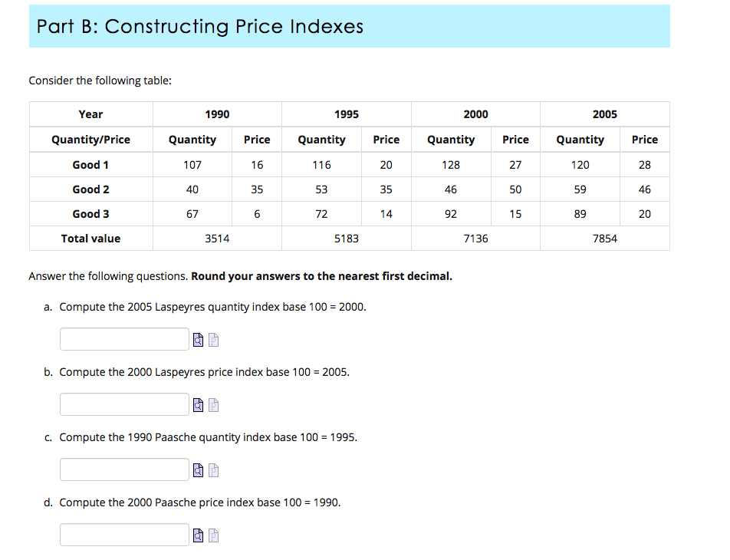Image resolution: width=730 pixels, height=560 pixels.
Task: Select the Year header cell in the table
Action: point(90,114)
